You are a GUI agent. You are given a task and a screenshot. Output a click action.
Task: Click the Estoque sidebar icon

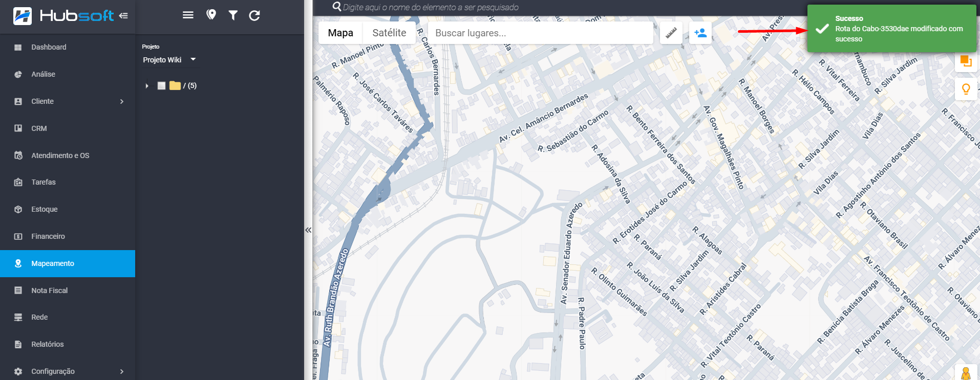(x=18, y=209)
